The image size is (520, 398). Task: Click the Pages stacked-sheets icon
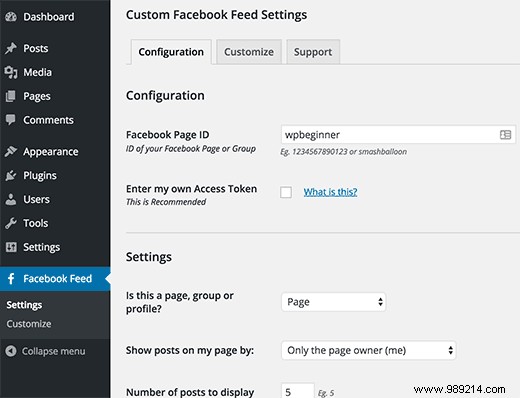(x=11, y=96)
